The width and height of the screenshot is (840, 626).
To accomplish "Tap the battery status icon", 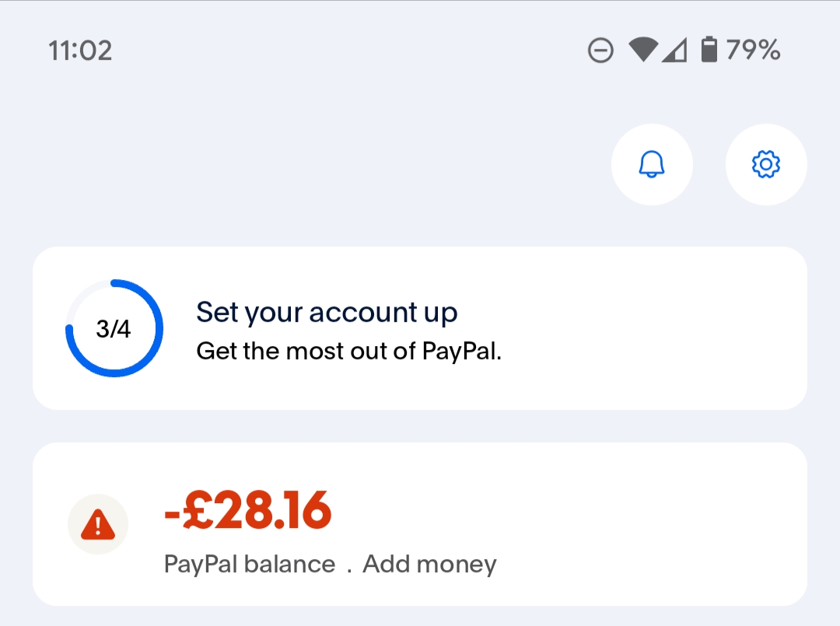I will point(709,51).
